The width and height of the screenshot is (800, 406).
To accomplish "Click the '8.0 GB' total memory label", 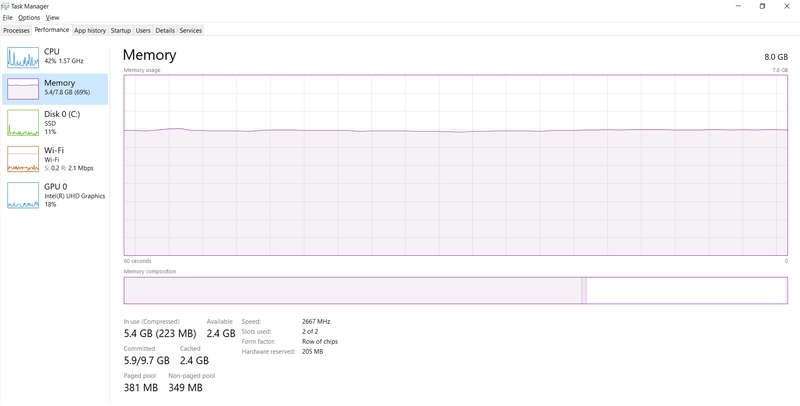I will tap(776, 57).
